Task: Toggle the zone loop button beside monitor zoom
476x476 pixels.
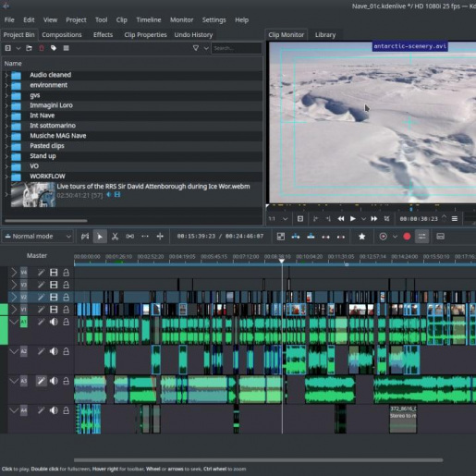Action: (300, 219)
